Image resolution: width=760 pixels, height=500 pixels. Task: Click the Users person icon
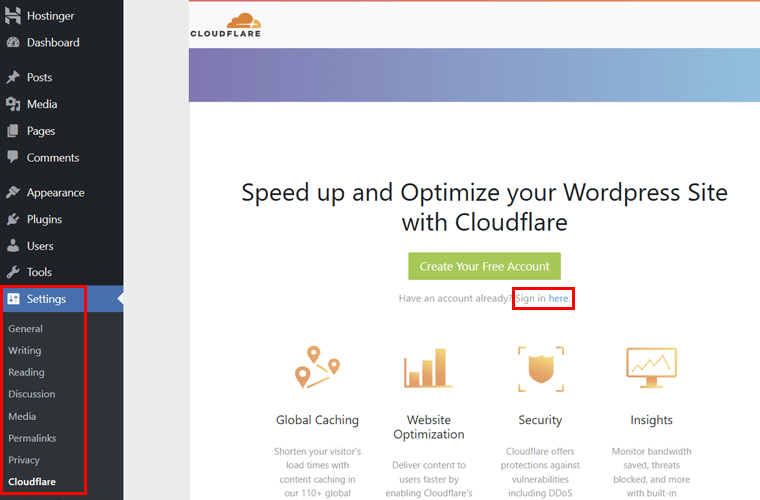13,246
